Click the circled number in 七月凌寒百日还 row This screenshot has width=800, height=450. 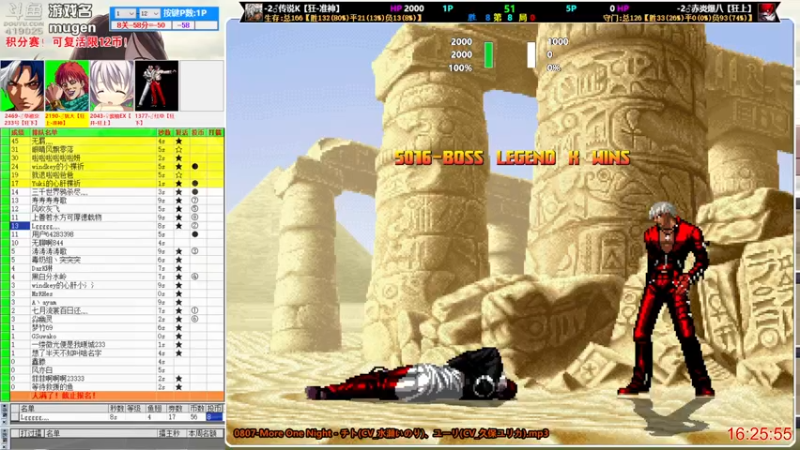point(195,310)
